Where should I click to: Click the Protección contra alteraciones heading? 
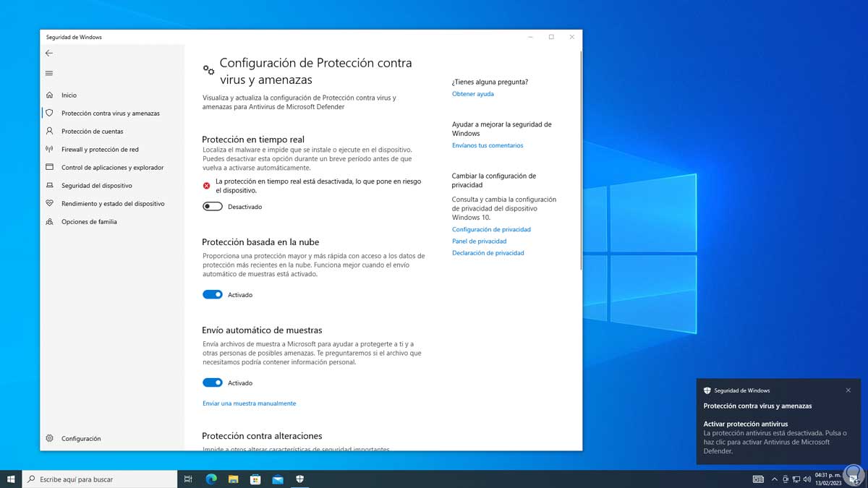point(262,436)
